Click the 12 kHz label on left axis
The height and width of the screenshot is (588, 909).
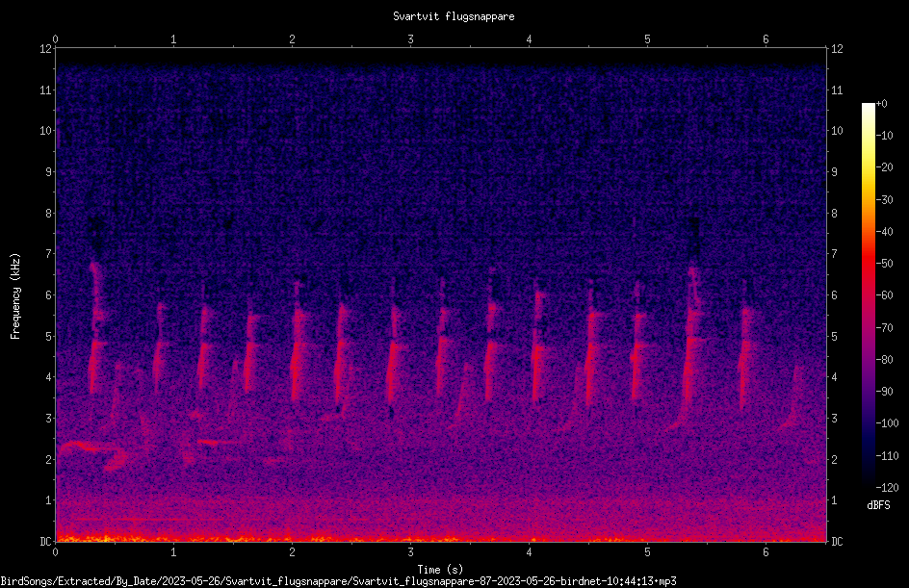[46, 49]
